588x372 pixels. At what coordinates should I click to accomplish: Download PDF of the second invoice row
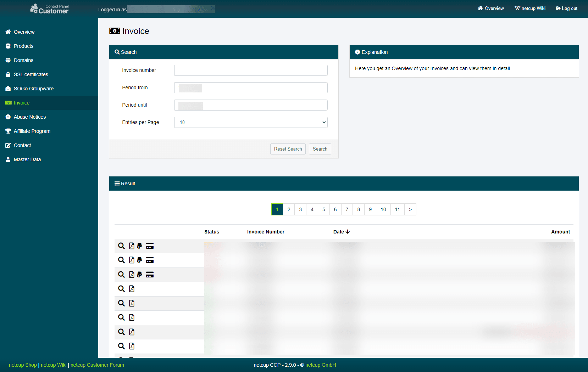click(132, 260)
